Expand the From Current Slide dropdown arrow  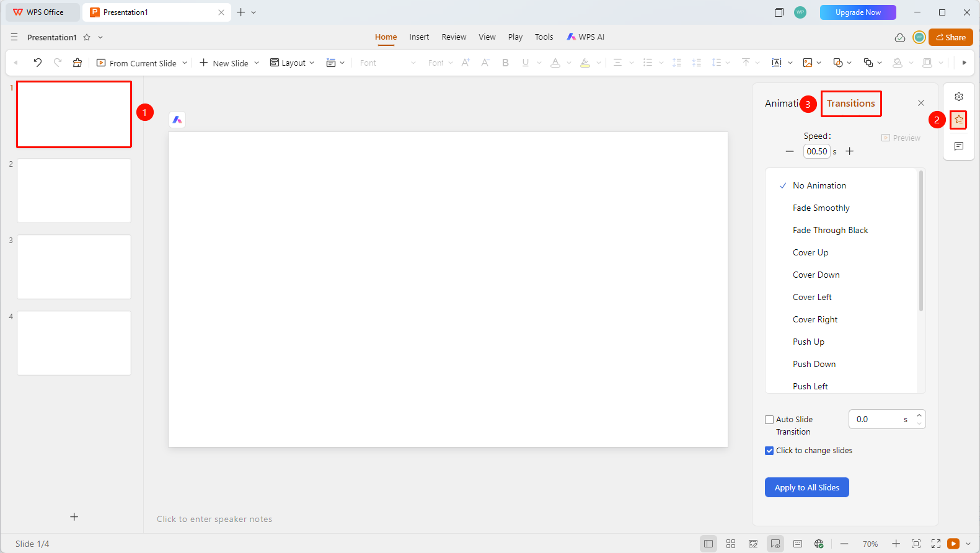pos(185,63)
